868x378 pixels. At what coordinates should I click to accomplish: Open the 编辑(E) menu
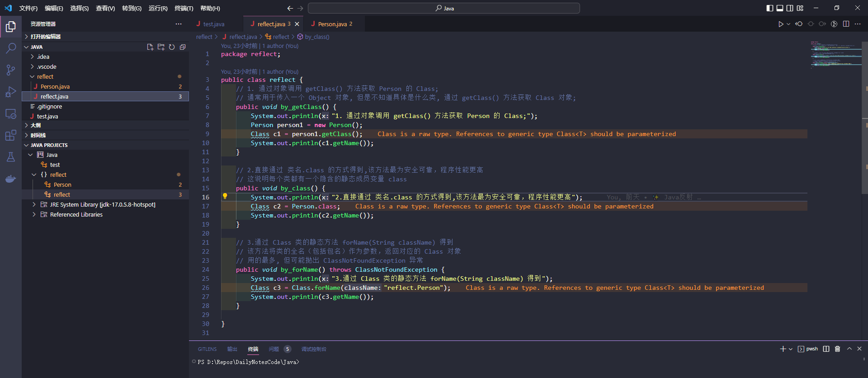click(x=54, y=8)
